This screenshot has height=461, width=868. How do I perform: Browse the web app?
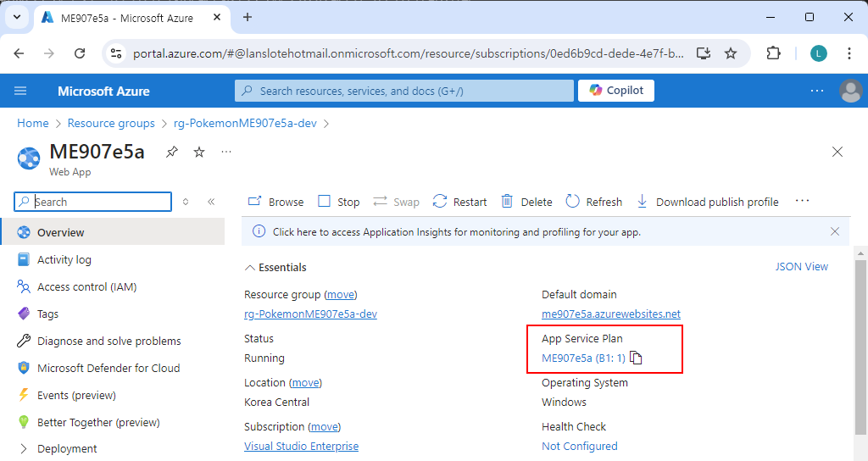(x=275, y=202)
